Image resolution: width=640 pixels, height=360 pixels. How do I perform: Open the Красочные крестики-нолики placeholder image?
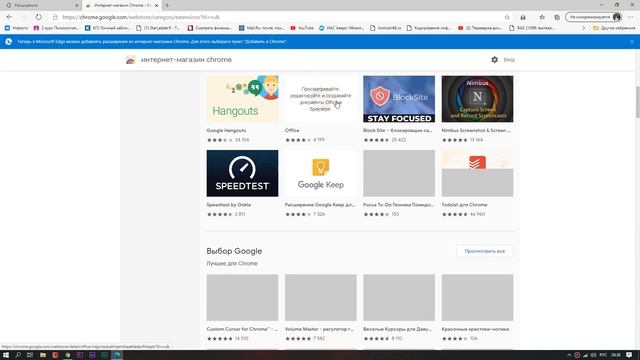click(x=478, y=298)
